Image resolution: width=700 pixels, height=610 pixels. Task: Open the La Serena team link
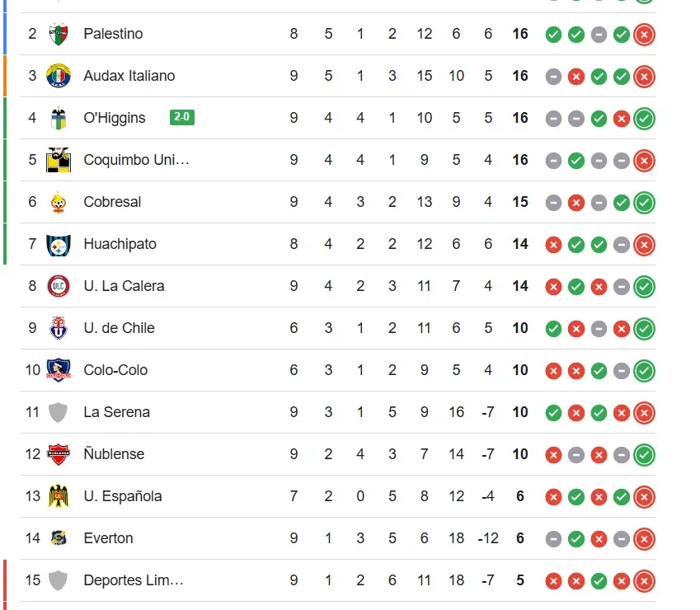coord(116,412)
